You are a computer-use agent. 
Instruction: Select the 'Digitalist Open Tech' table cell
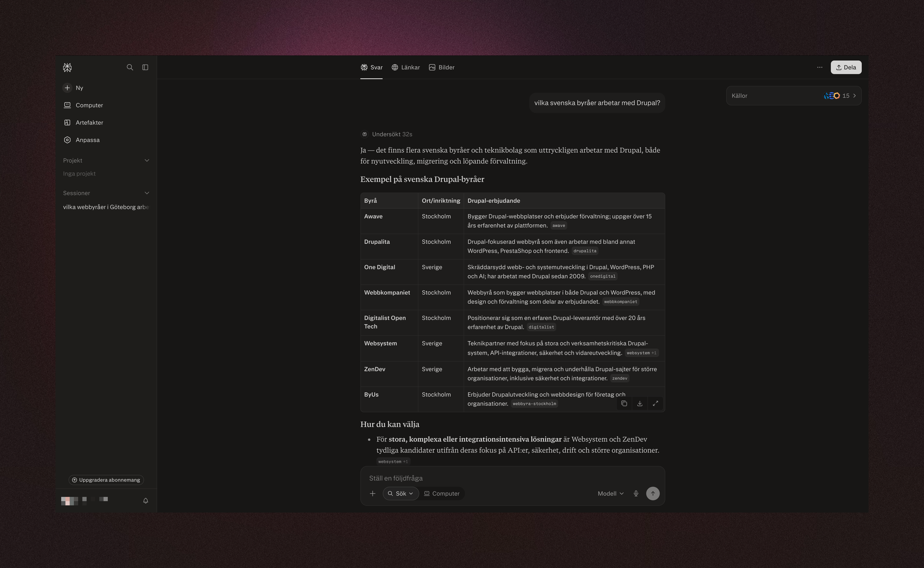coord(389,323)
